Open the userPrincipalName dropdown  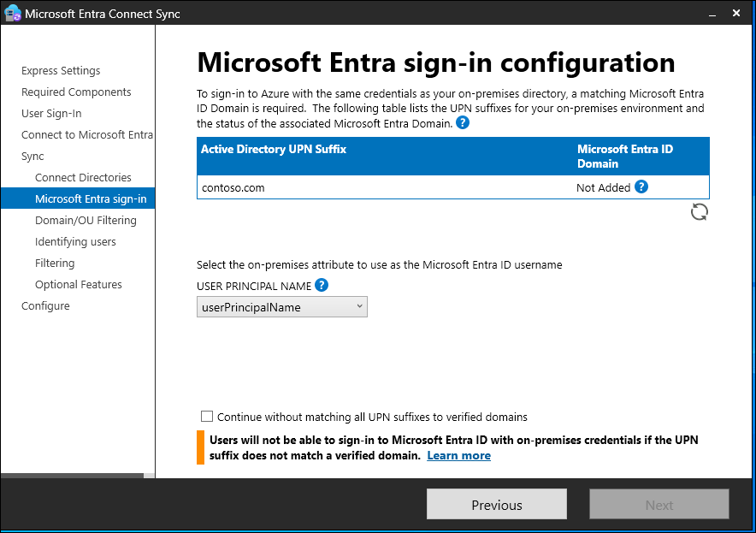(281, 307)
